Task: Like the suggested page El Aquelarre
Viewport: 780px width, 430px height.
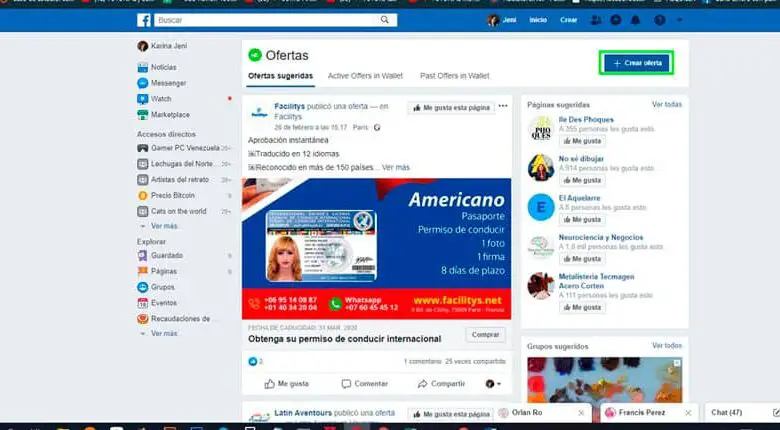Action: click(581, 219)
